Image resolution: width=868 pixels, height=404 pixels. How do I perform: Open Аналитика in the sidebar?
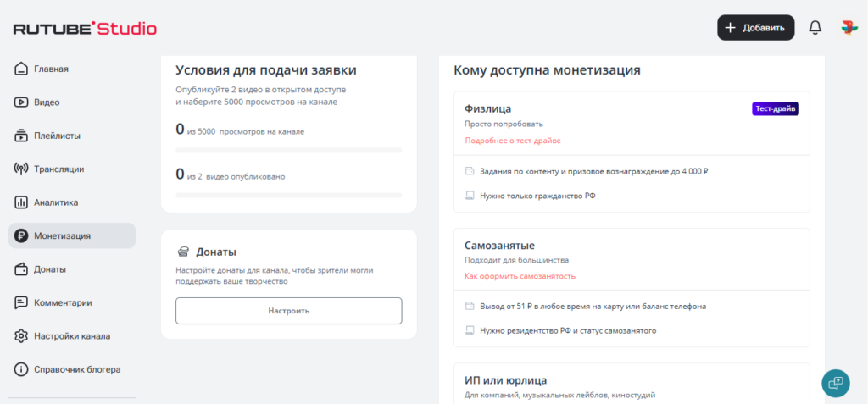coord(72,202)
